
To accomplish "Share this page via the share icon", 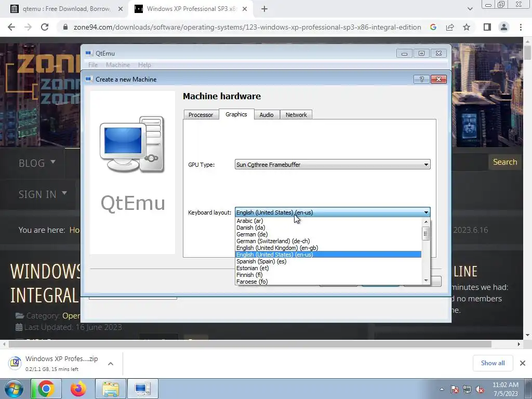I will click(450, 27).
